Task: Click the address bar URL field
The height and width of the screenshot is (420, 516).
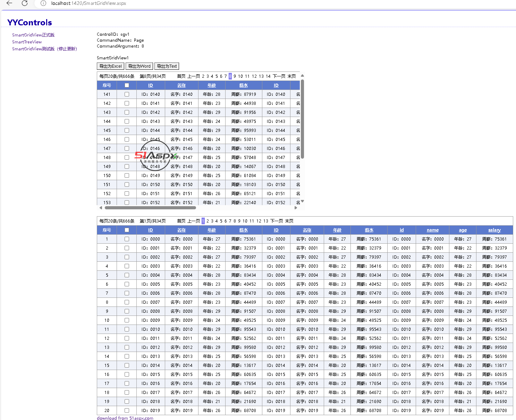Action: 88,3
